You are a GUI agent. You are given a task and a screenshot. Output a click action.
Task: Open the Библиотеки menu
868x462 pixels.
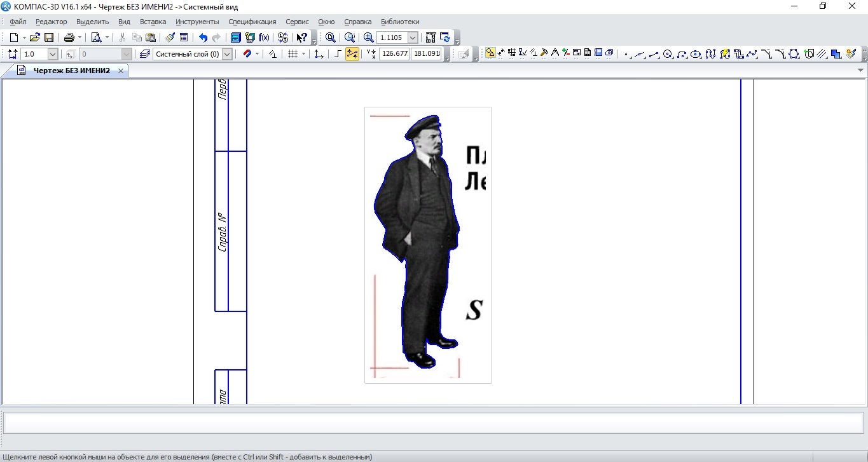pos(400,22)
